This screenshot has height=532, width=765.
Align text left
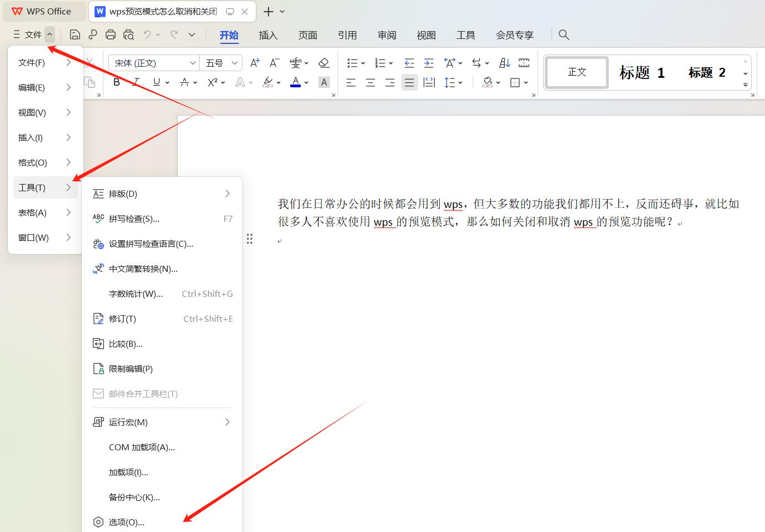click(x=351, y=83)
